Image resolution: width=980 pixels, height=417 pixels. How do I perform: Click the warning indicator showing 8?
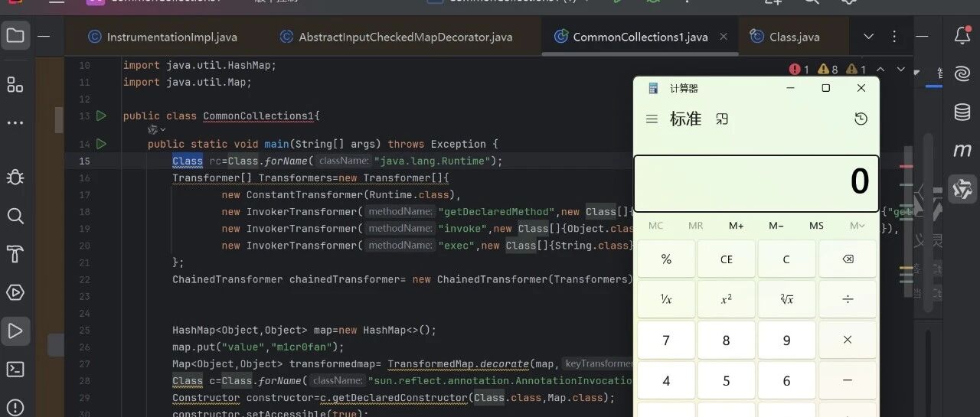click(828, 70)
